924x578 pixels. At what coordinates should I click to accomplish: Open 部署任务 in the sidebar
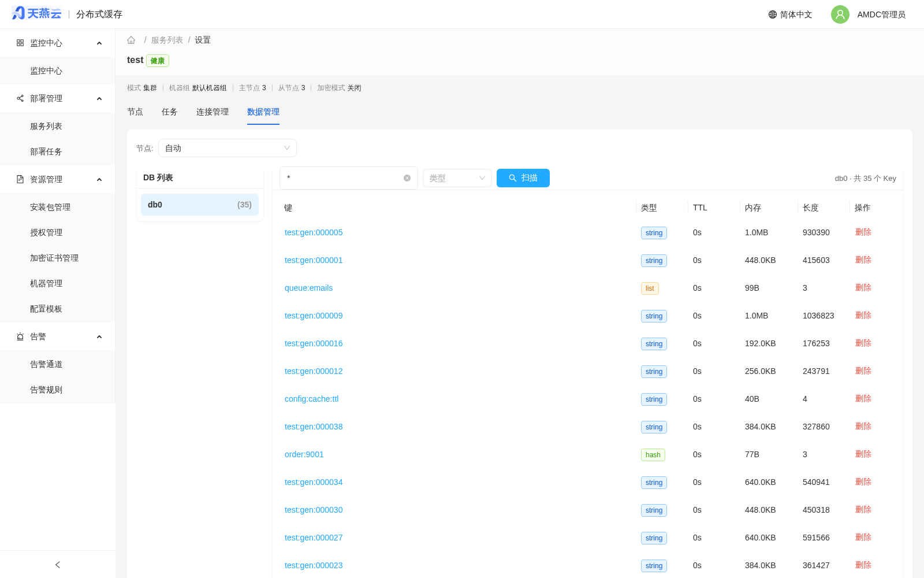click(x=46, y=151)
